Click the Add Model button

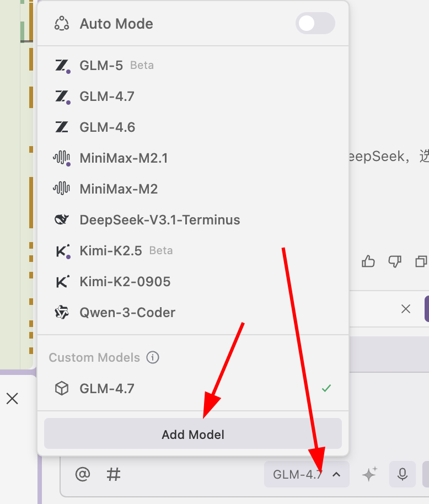click(x=192, y=434)
